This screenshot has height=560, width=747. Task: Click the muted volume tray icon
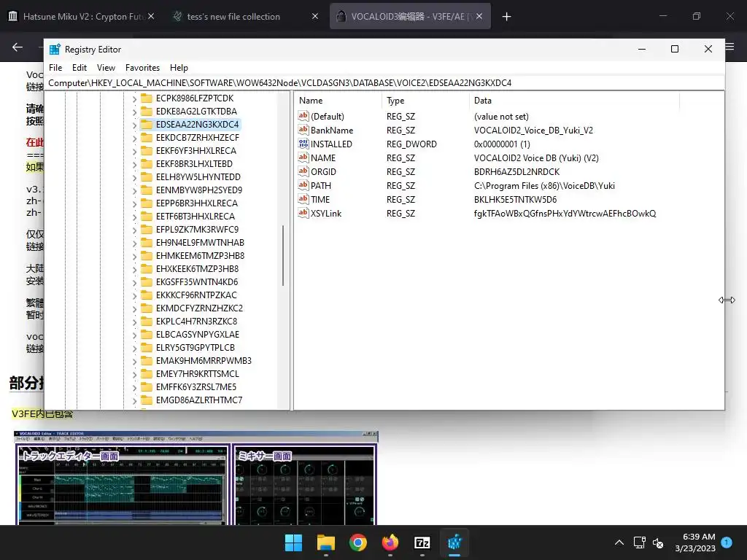click(658, 542)
